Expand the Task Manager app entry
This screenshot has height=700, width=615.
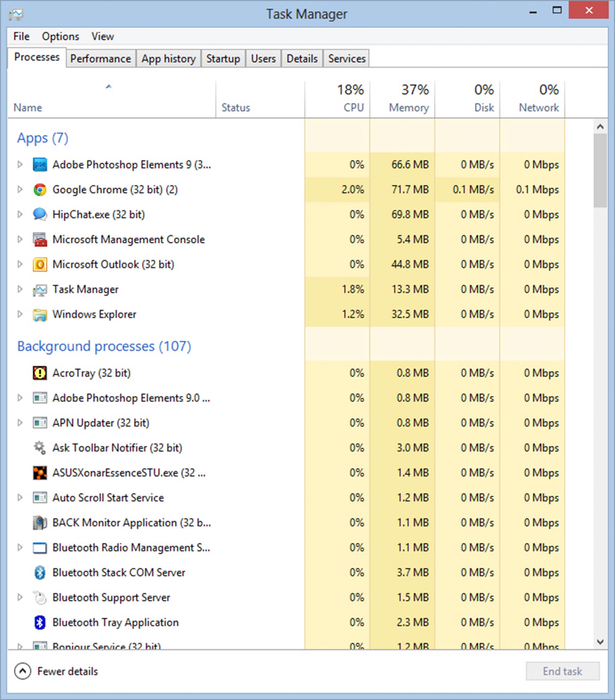(x=20, y=289)
